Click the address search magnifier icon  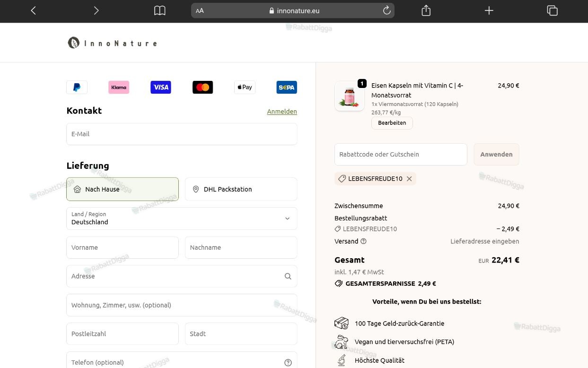tap(288, 276)
